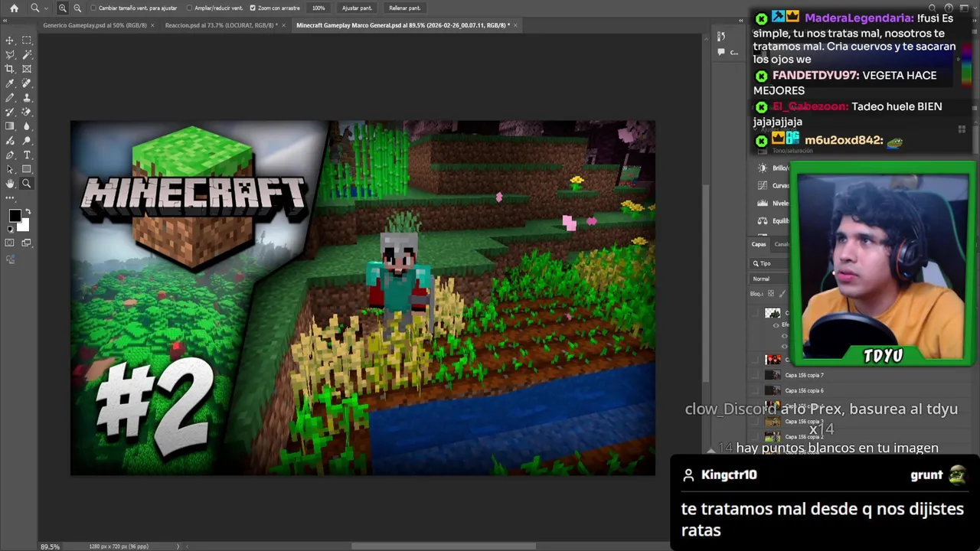Open the Normal blend mode dropdown
The width and height of the screenshot is (980, 551).
(x=769, y=279)
